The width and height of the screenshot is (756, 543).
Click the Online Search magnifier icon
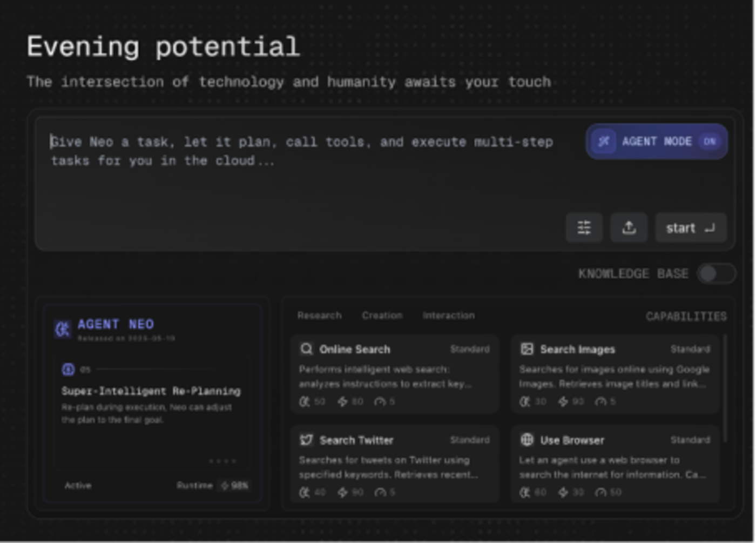[306, 349]
